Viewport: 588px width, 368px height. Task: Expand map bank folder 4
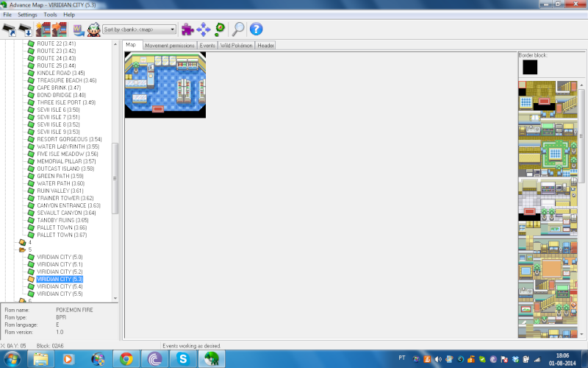[x=23, y=242]
